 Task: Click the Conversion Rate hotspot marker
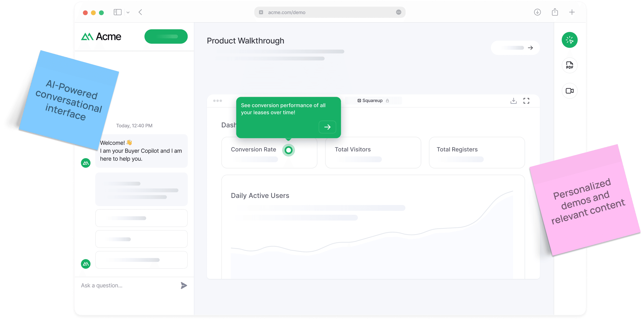click(x=288, y=150)
